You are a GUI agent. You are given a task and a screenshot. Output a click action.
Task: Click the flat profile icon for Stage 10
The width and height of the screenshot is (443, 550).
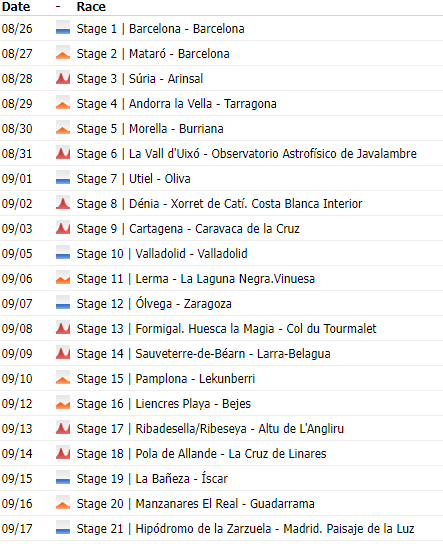click(x=63, y=253)
